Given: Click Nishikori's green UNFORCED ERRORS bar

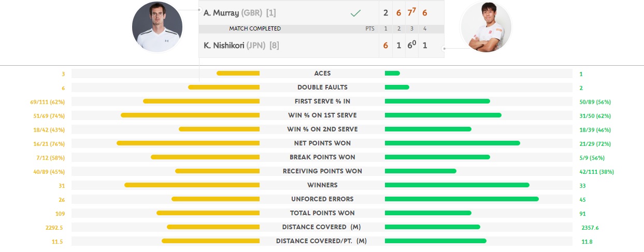Looking at the screenshot, I should pyautogui.click(x=462, y=199).
